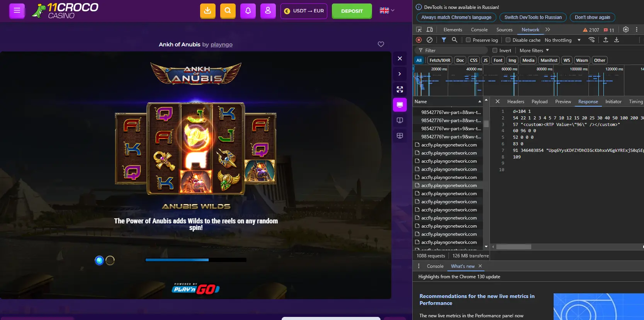Viewport: 644px width, 320px height.
Task: Filter requests by WS type
Action: 567,60
